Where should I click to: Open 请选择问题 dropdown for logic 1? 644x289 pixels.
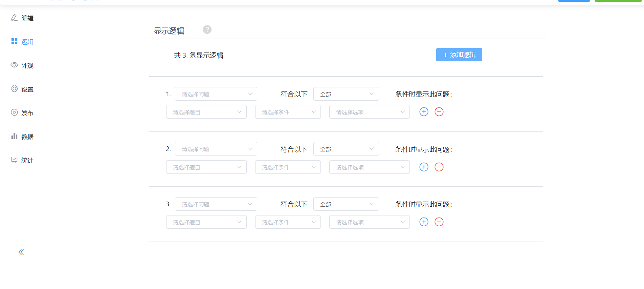pyautogui.click(x=216, y=94)
